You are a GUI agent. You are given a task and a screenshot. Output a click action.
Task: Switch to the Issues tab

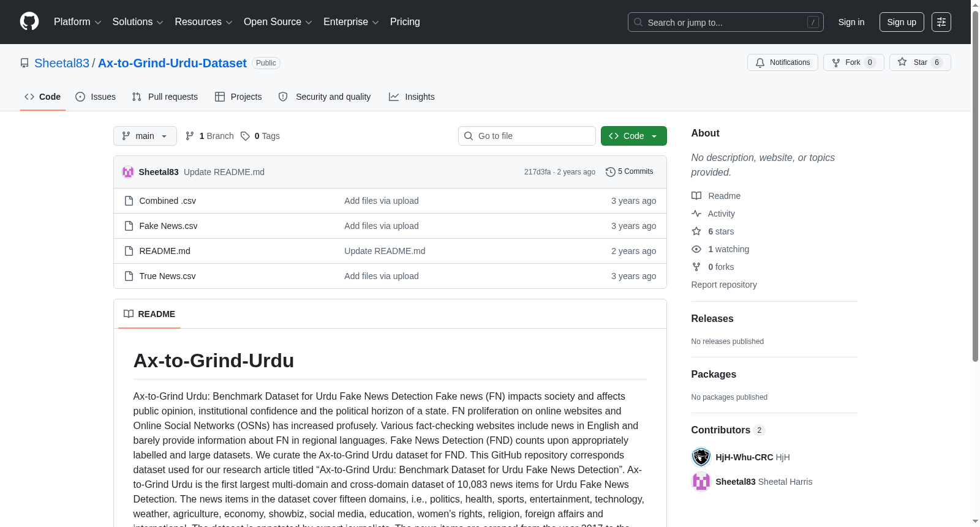[96, 97]
